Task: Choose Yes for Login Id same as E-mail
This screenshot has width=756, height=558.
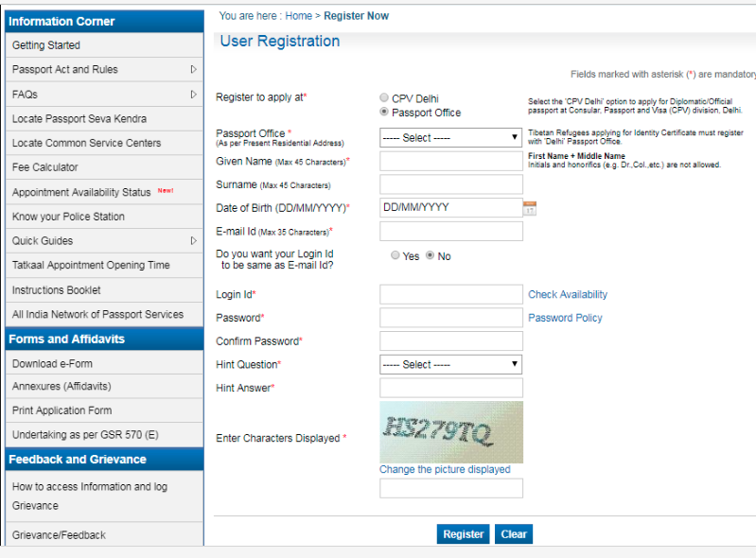Action: [x=396, y=256]
